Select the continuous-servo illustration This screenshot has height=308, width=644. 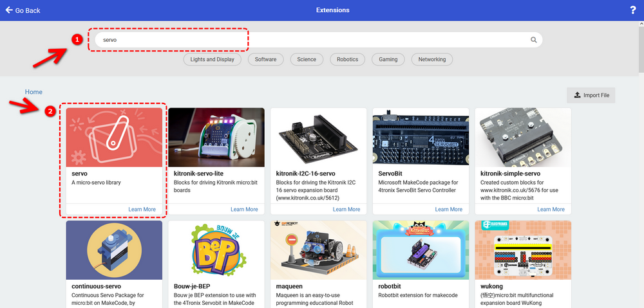point(114,250)
